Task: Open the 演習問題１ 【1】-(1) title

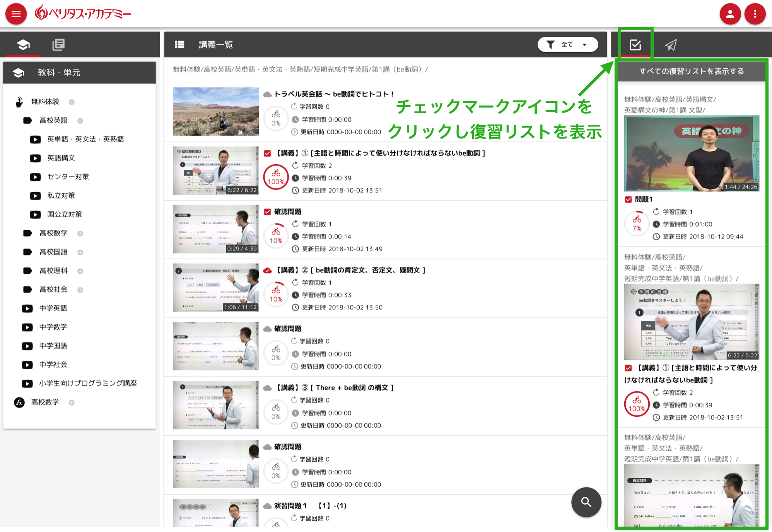Action: coord(310,506)
